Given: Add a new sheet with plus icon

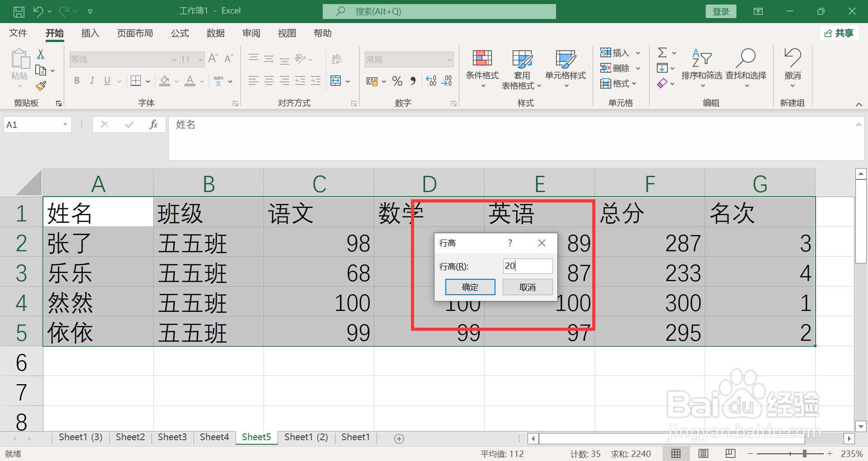Looking at the screenshot, I should click(x=399, y=439).
